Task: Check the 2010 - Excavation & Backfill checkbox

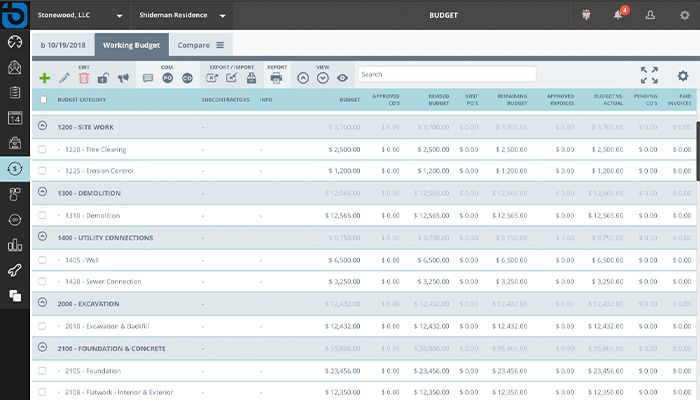Action: tap(42, 326)
